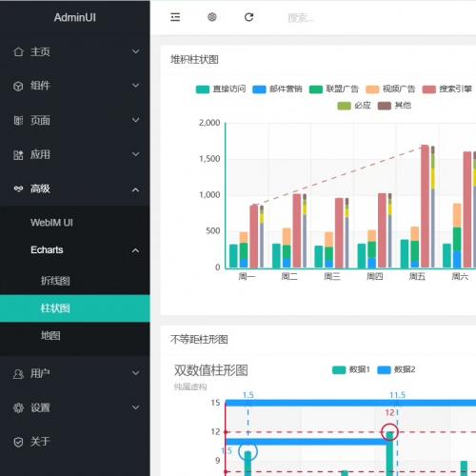Image resolution: width=476 pixels, height=476 pixels.
Task: Click the home icon beside 主页
Action: [18, 51]
